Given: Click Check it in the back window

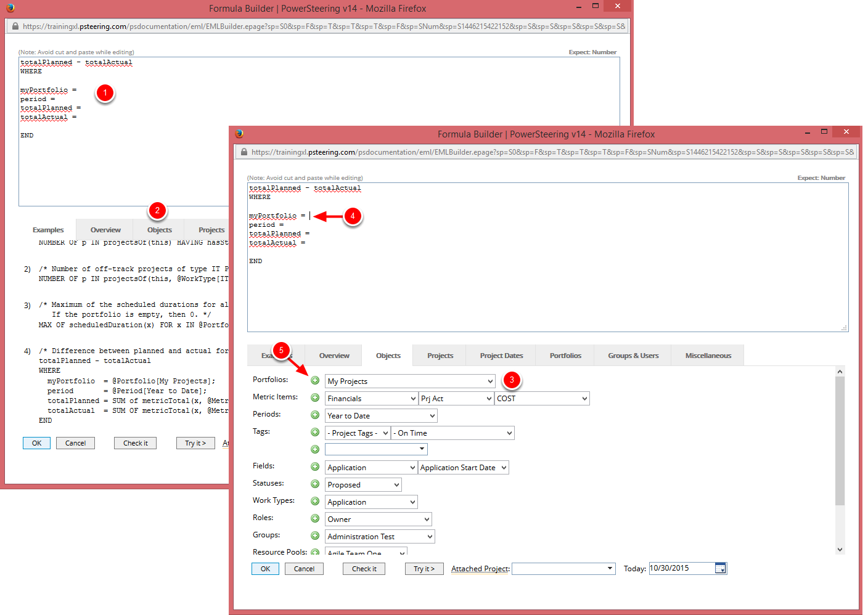Looking at the screenshot, I should click(x=136, y=443).
